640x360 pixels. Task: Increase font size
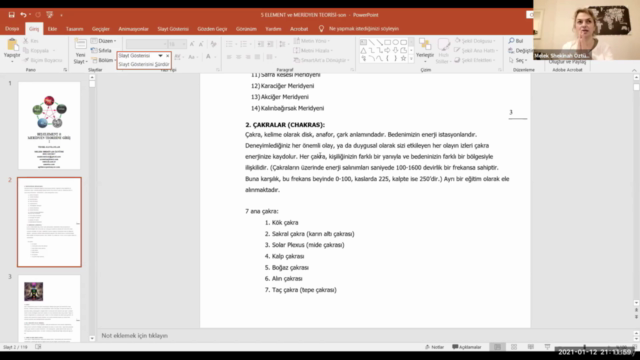192,44
